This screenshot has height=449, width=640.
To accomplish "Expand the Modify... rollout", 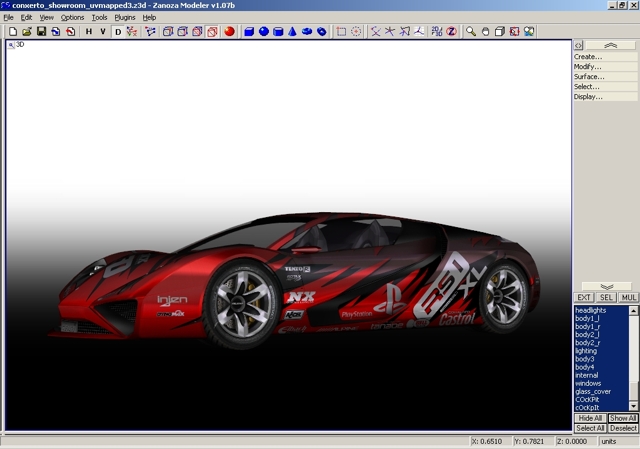I will coord(588,67).
